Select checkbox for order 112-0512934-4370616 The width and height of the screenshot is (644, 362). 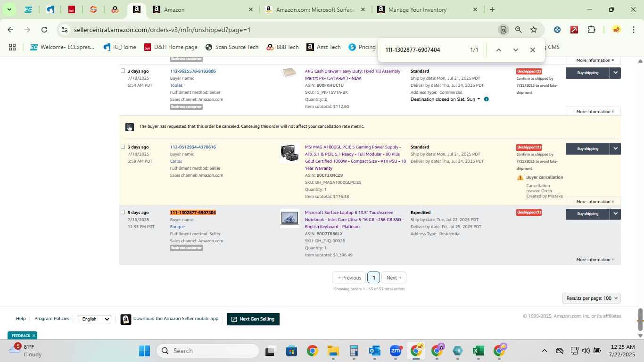coord(123,147)
